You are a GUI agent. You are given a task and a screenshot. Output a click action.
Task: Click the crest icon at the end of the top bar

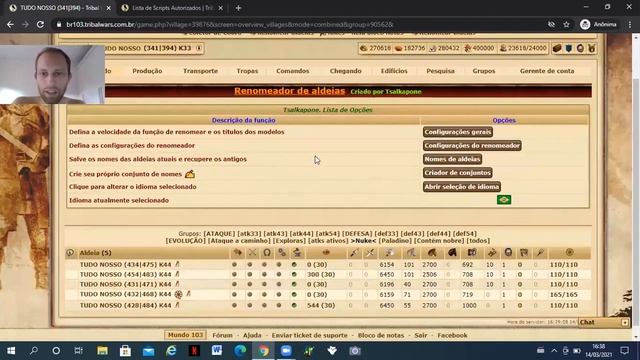coord(591,48)
